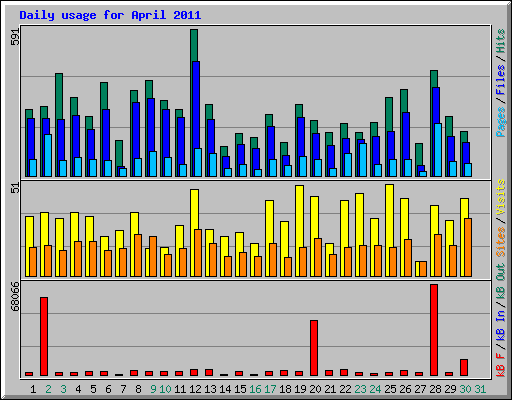Click day label '4' on the x-axis
This screenshot has width=512, height=400.
[x=78, y=389]
